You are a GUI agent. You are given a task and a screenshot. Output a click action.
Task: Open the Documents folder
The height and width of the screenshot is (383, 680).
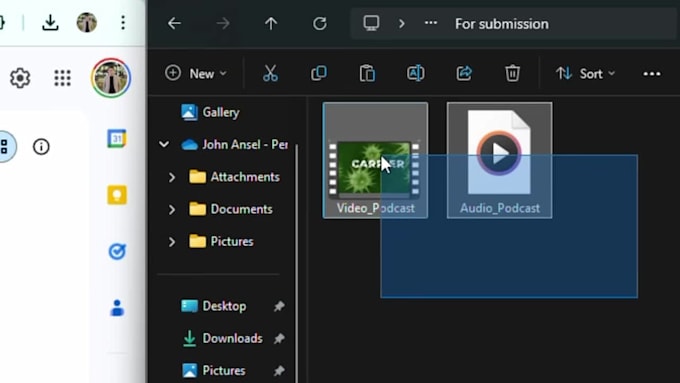[x=231, y=209]
